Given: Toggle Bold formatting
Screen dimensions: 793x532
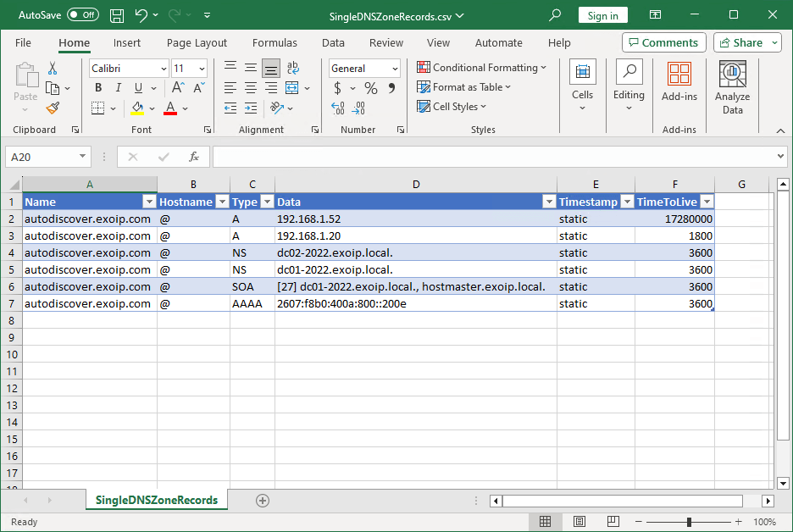Looking at the screenshot, I should click(x=98, y=88).
